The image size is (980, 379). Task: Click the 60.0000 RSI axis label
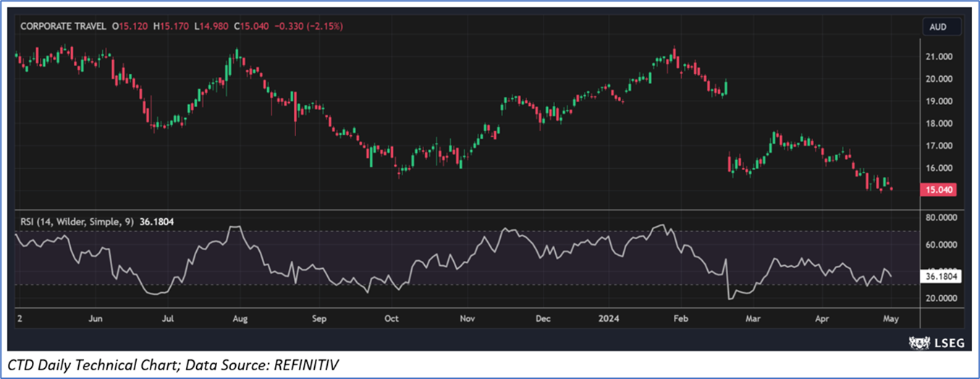[942, 245]
